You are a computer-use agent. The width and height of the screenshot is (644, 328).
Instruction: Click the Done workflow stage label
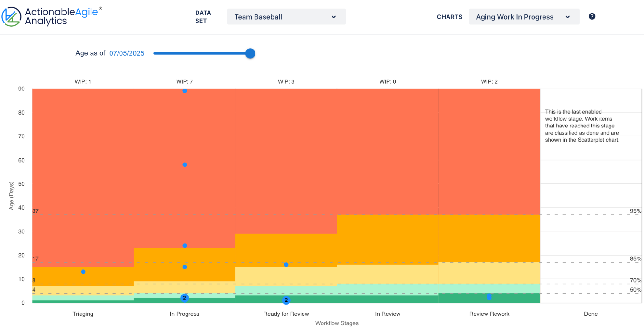click(x=591, y=314)
